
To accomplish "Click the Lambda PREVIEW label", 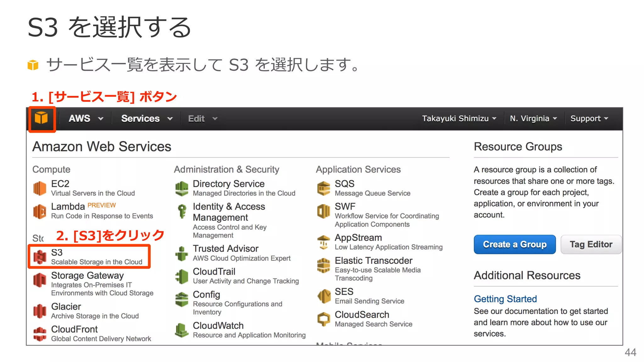I will 102,205.
